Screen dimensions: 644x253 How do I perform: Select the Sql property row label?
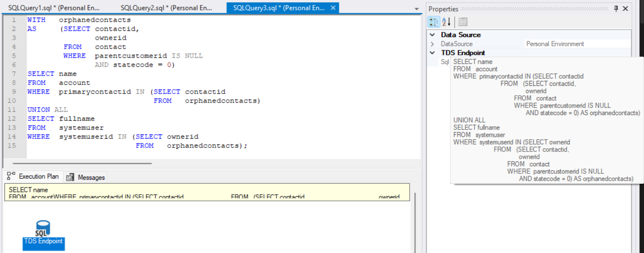coord(444,62)
